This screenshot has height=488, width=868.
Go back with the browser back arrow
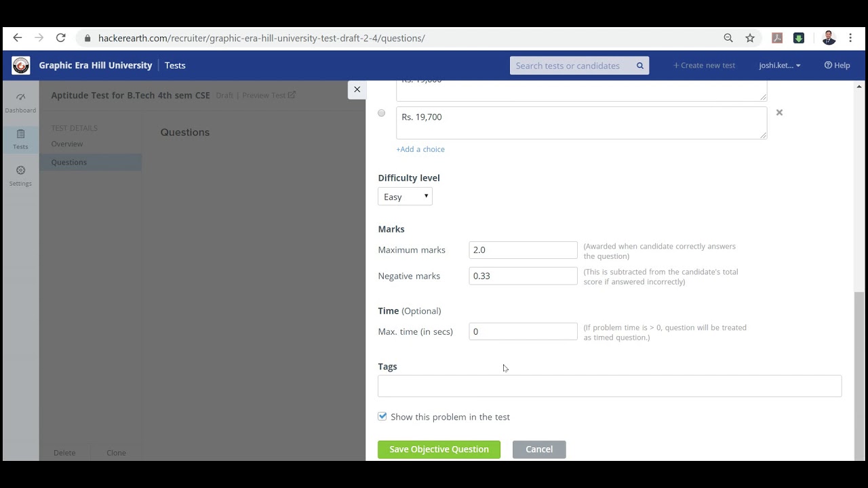(x=18, y=38)
